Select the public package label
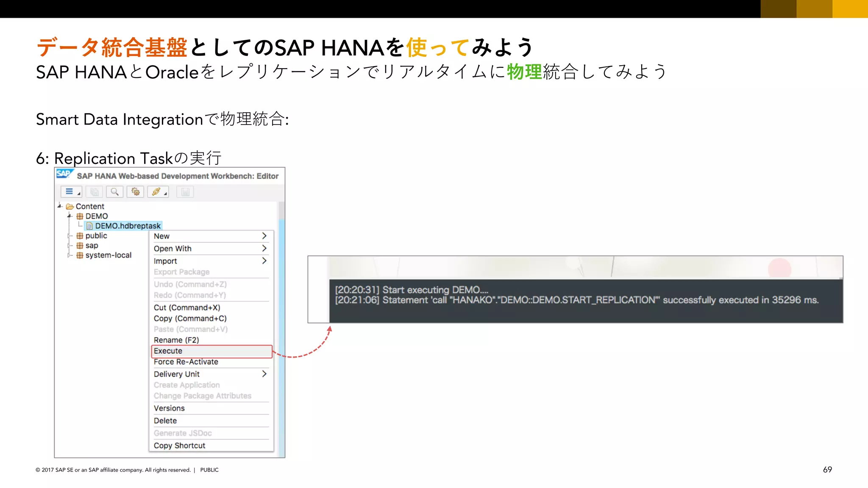868x488 pixels. (x=96, y=236)
